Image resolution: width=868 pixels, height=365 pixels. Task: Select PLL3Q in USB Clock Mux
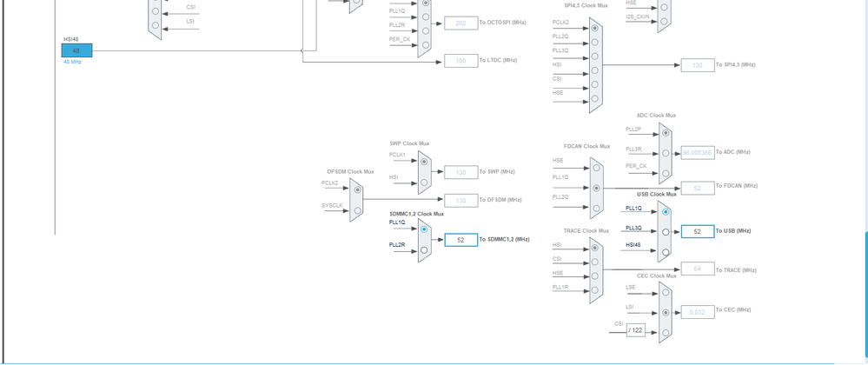click(x=666, y=232)
